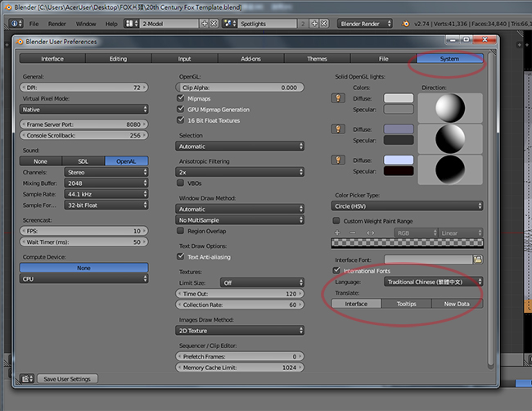Click the Blender logo in header

point(405,24)
